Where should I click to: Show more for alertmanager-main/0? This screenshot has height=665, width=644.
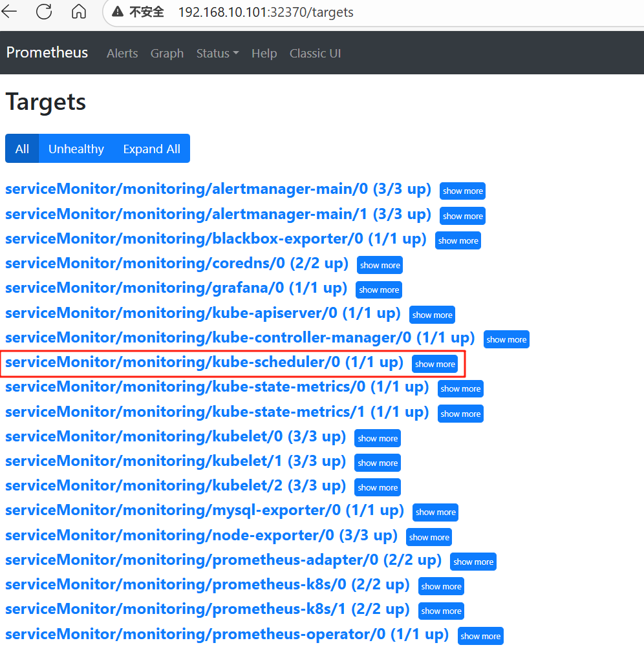point(462,191)
